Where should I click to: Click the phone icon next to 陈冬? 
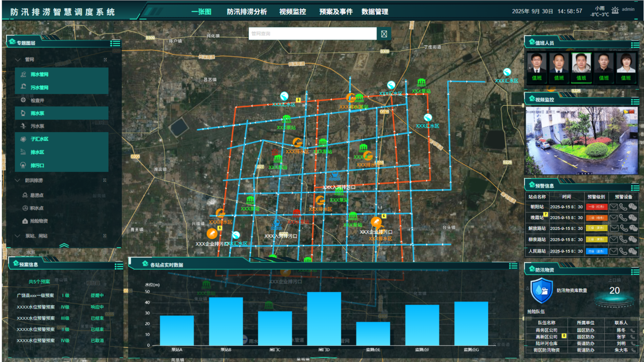pos(632,330)
